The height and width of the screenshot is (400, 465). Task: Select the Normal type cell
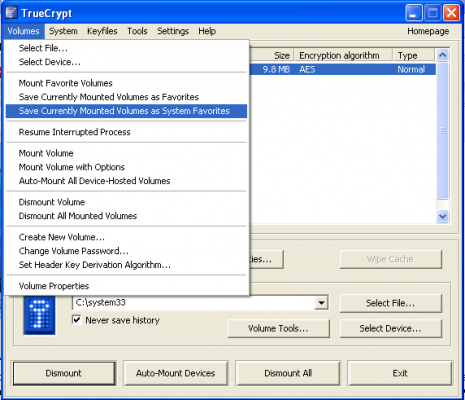point(411,70)
